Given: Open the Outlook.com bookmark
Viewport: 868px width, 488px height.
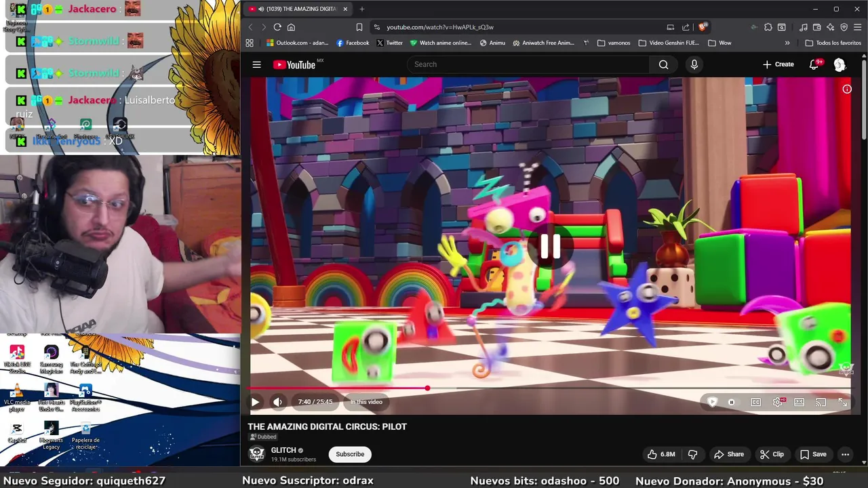Looking at the screenshot, I should tap(297, 43).
